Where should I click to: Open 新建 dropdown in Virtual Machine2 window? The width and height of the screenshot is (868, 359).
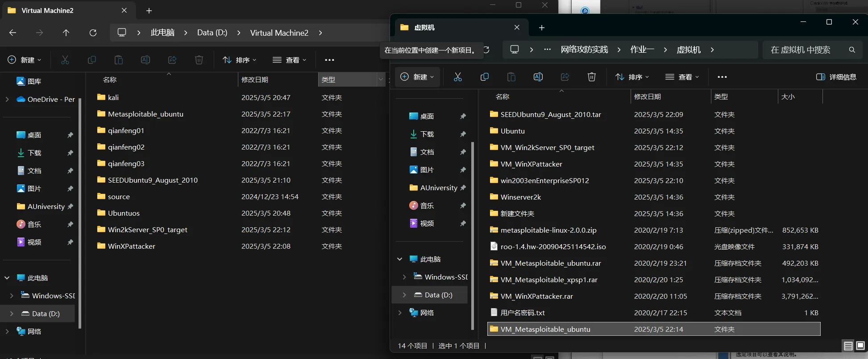click(x=25, y=60)
